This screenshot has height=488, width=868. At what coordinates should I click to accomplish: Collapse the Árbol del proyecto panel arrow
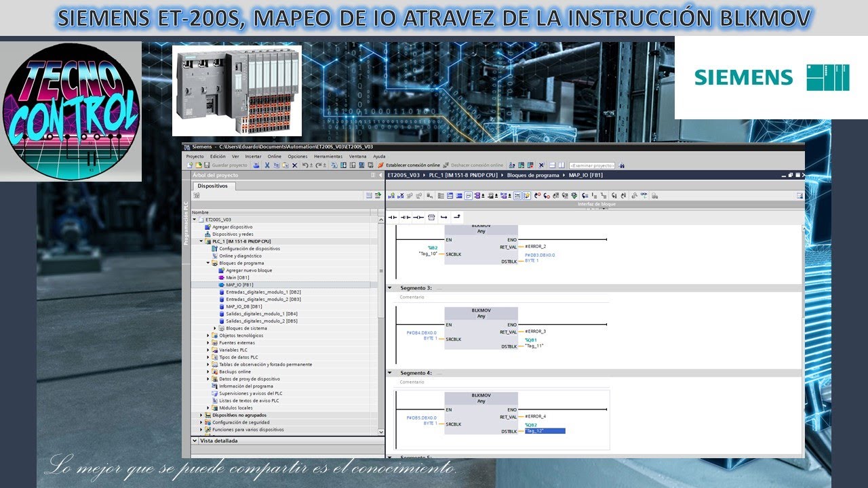[380, 175]
